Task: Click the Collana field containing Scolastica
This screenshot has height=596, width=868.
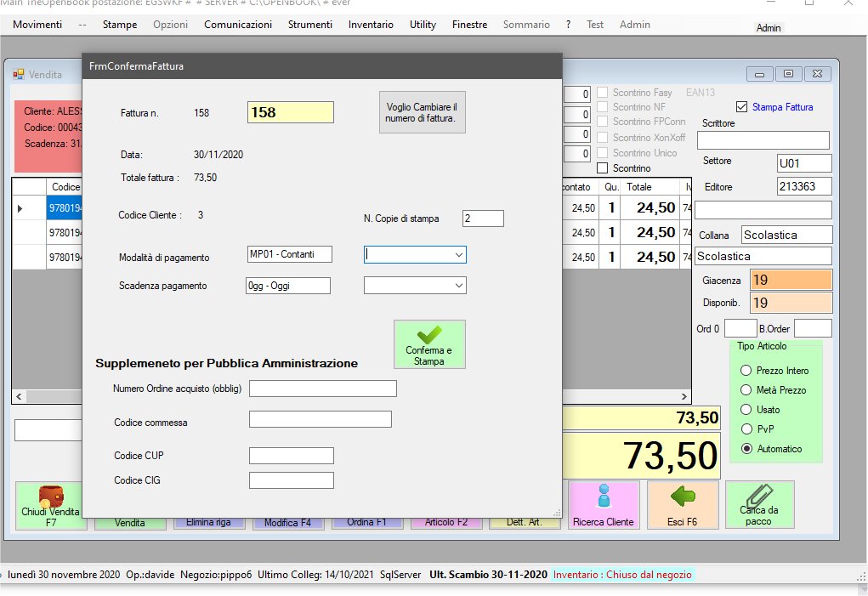Action: pyautogui.click(x=786, y=235)
